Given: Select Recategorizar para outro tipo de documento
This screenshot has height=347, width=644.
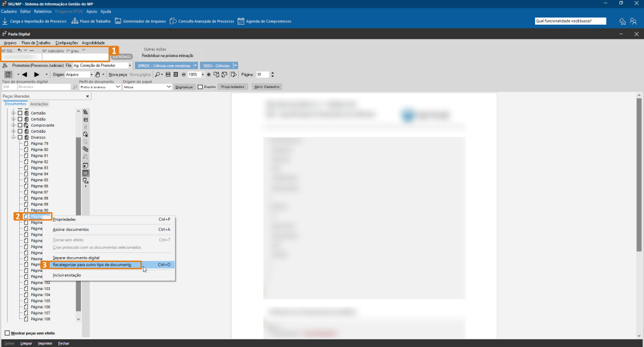Looking at the screenshot, I should (x=92, y=265).
